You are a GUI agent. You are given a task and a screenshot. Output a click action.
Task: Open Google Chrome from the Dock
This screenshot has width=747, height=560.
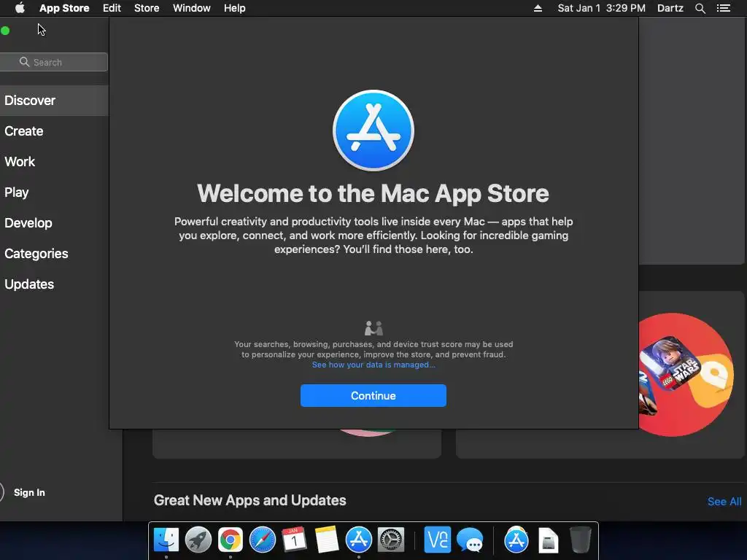tap(231, 540)
